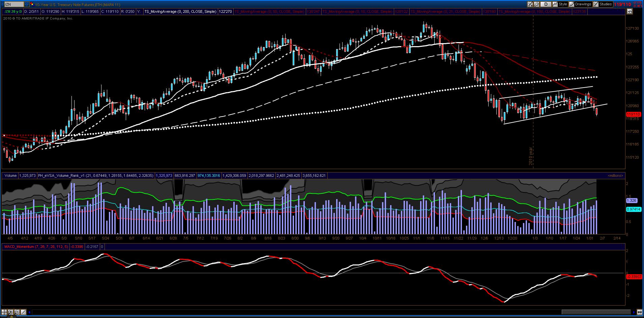
Task: Click the D: 2/3/11 date field
Action: click(31, 11)
